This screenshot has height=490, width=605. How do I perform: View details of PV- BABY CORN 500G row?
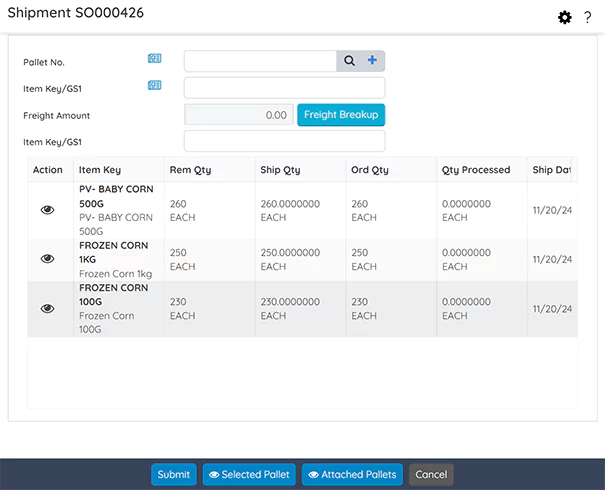[47, 210]
